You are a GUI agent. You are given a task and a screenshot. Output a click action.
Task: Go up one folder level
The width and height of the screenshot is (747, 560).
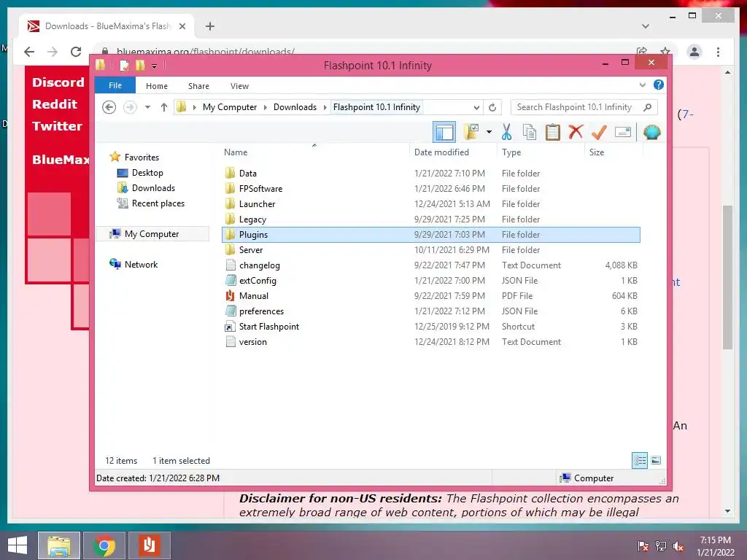[164, 107]
